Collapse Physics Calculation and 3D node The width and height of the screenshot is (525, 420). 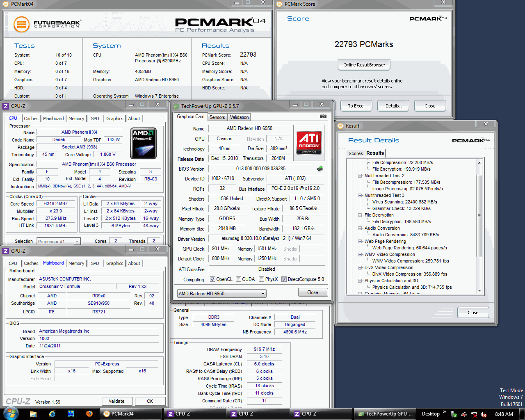(x=360, y=281)
